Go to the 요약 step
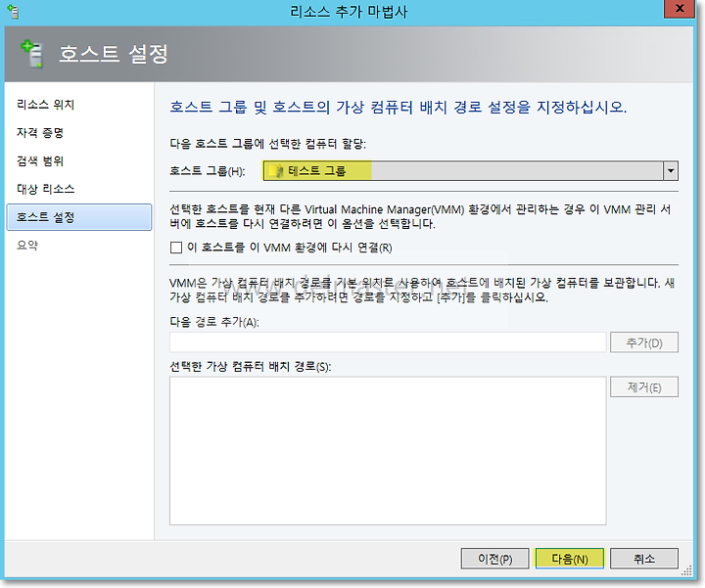This screenshot has width=705, height=588. [27, 246]
